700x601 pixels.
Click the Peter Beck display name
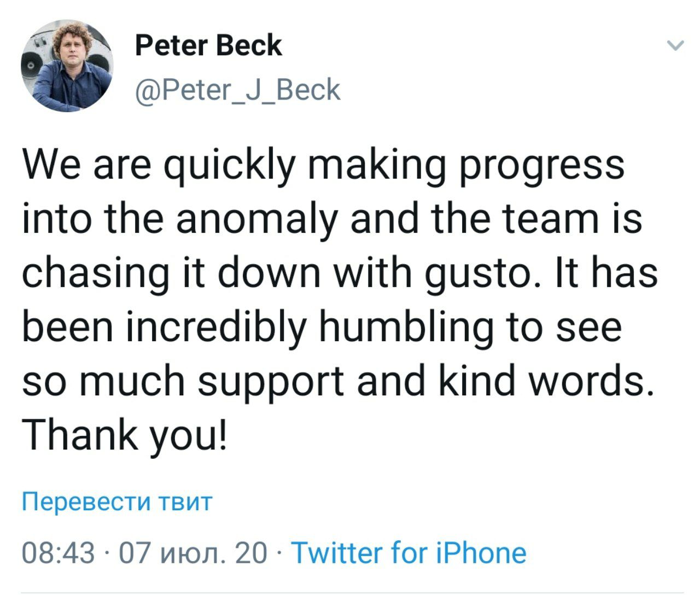pos(208,45)
